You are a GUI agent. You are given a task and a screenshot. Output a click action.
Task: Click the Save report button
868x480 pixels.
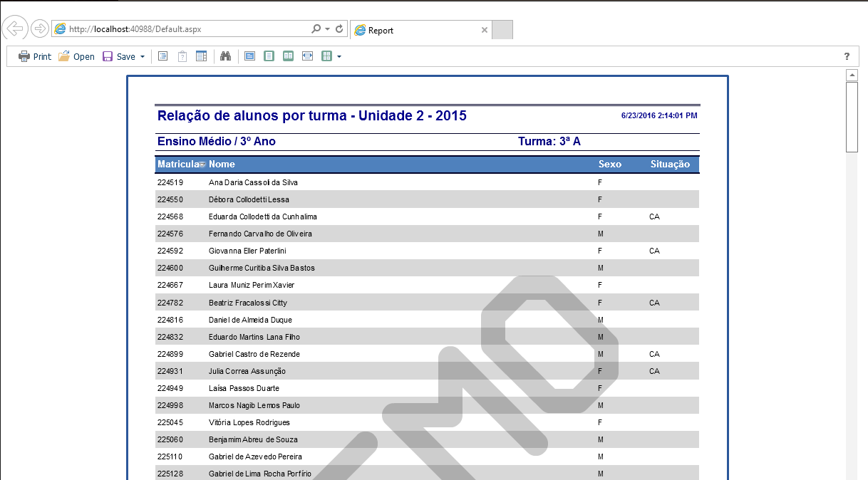coord(118,56)
